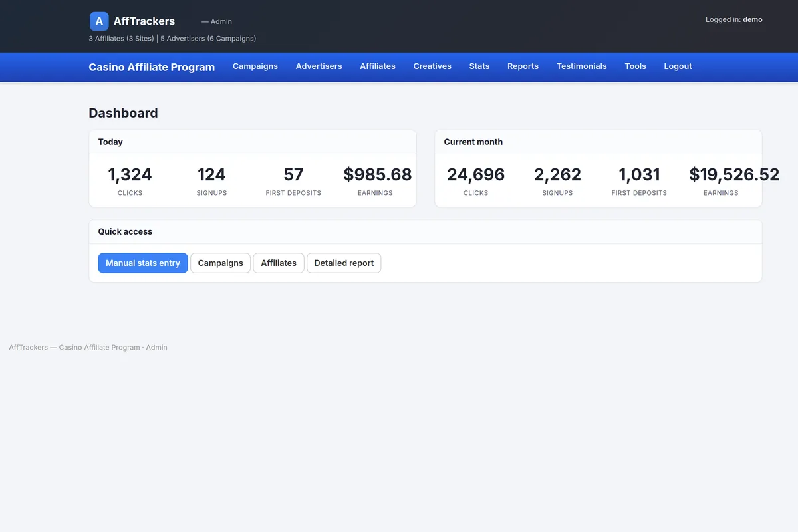The width and height of the screenshot is (798, 532).
Task: Open the Testimonials menu item
Action: (x=582, y=66)
